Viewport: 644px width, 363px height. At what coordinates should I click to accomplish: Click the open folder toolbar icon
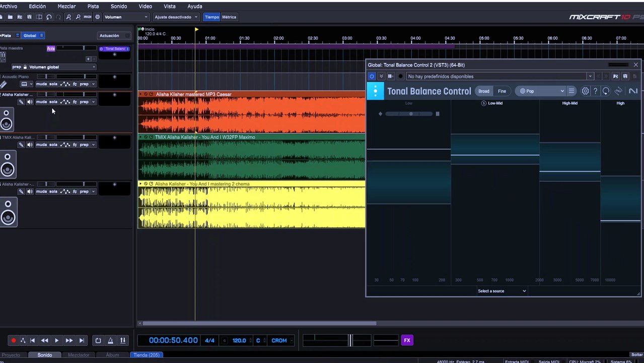click(10, 17)
